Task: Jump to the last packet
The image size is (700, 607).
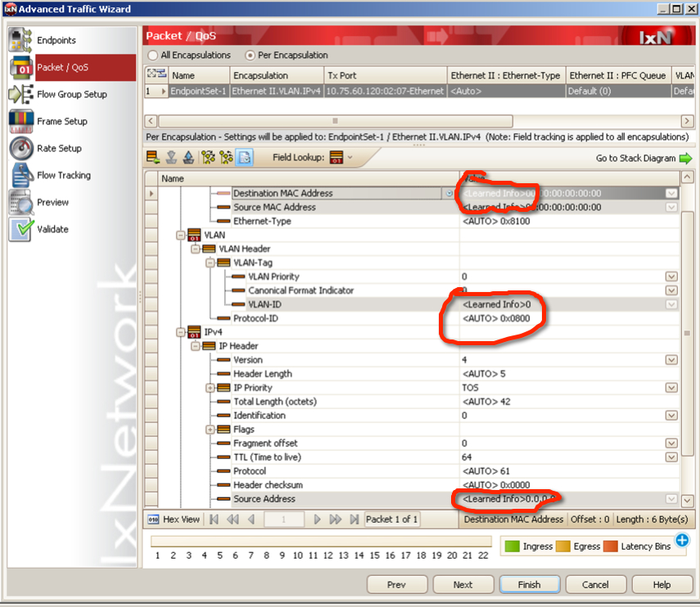Action: [355, 519]
